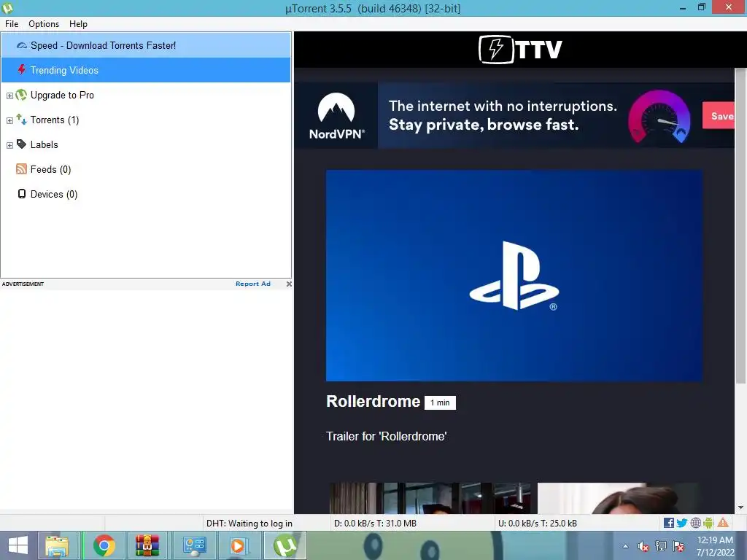747x560 pixels.
Task: Click the scrollbar down arrow
Action: [x=741, y=507]
